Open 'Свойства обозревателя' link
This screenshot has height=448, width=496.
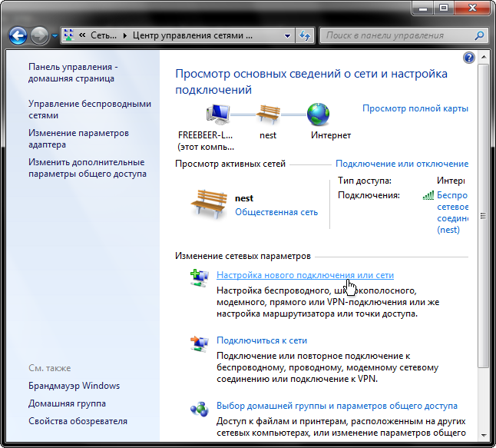click(x=78, y=421)
